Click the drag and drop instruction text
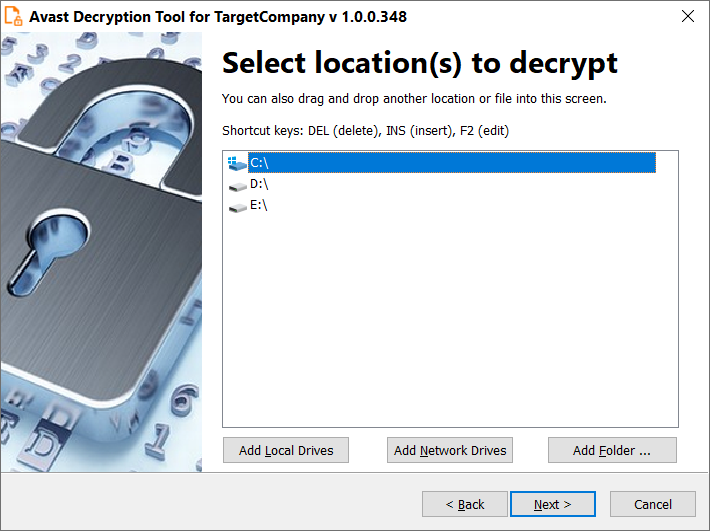This screenshot has height=531, width=710. pyautogui.click(x=414, y=99)
